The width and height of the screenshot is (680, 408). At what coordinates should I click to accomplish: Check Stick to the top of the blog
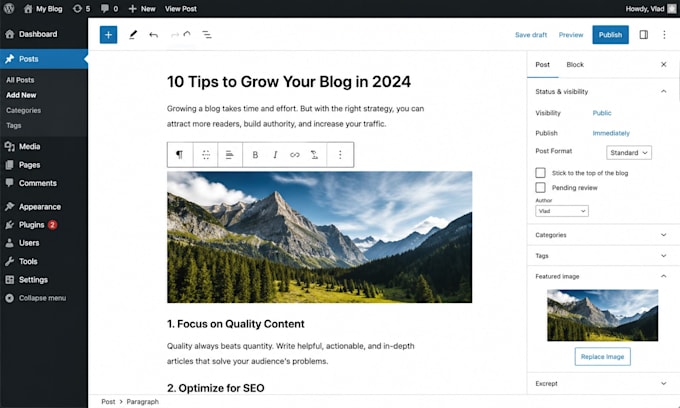pos(540,173)
